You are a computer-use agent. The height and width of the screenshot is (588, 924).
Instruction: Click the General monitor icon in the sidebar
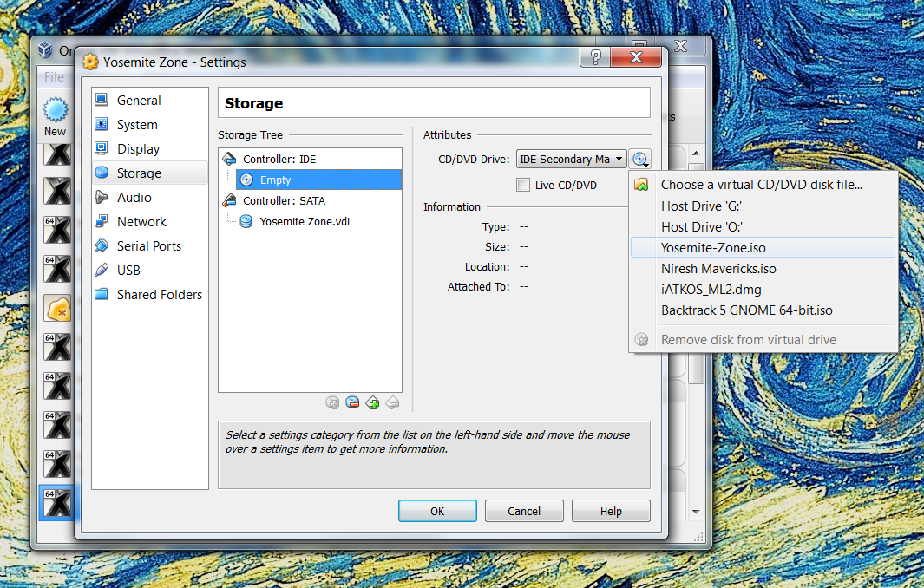(x=102, y=100)
